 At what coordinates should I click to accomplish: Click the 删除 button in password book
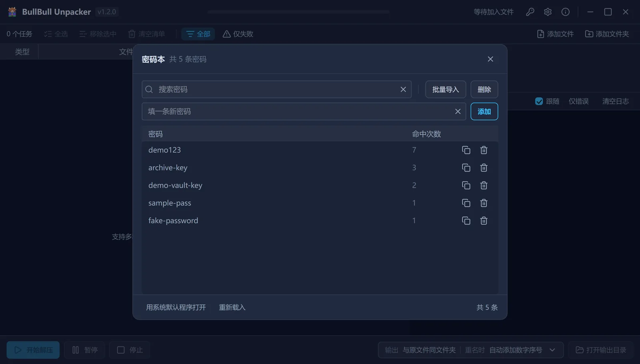click(484, 89)
